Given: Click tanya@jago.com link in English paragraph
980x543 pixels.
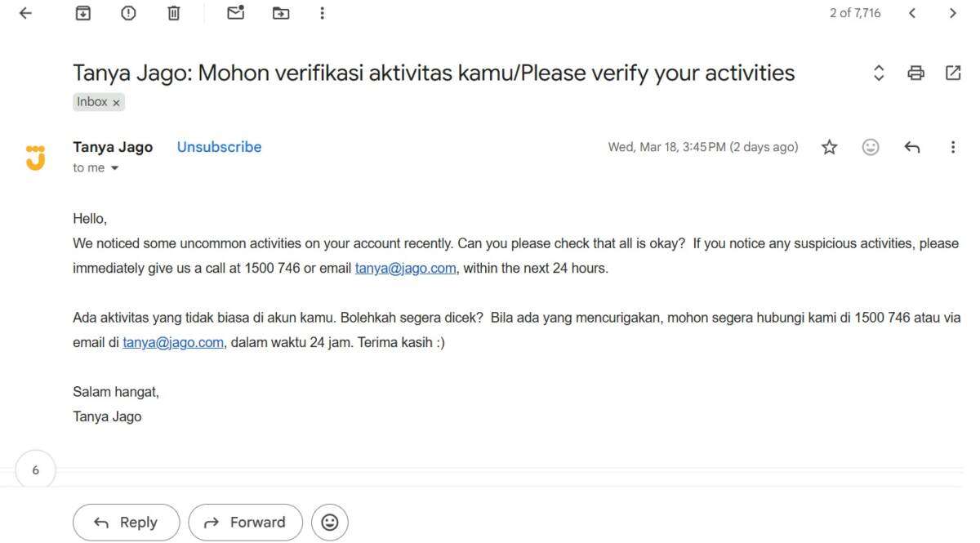Looking at the screenshot, I should [405, 268].
